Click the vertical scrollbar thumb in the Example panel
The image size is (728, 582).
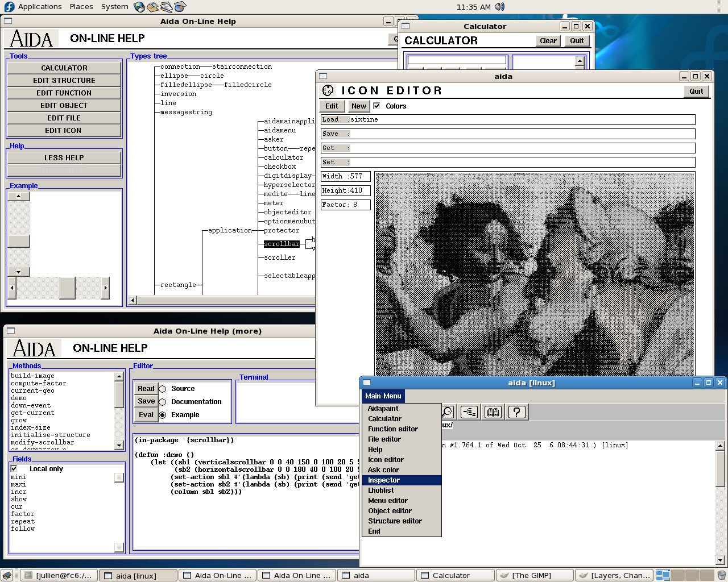tap(19, 241)
